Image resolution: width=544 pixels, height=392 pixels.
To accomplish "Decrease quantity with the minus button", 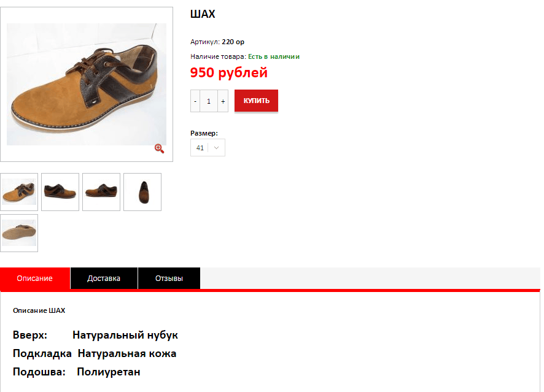I will tap(195, 101).
